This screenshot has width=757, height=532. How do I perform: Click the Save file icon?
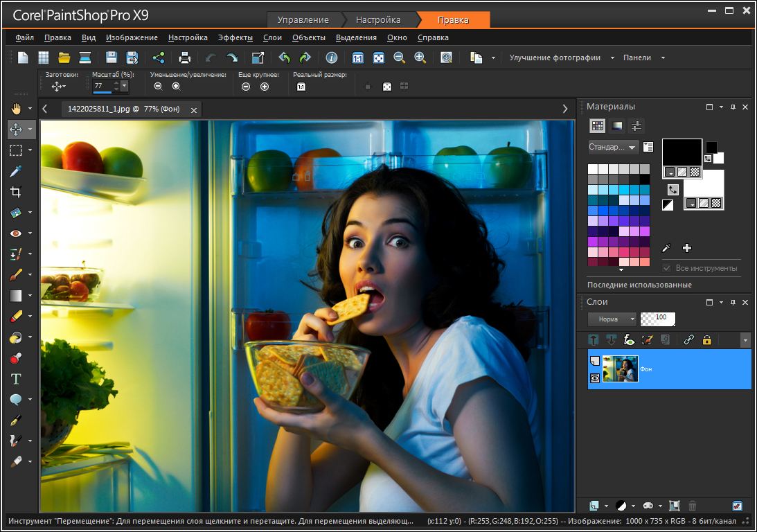coord(111,58)
